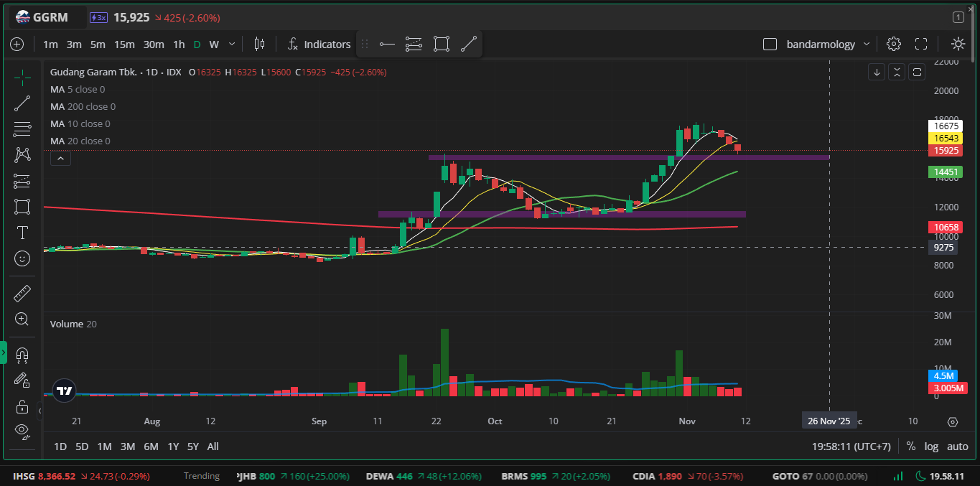980x486 pixels.
Task: Enter fullscreen chart mode
Action: tap(921, 44)
